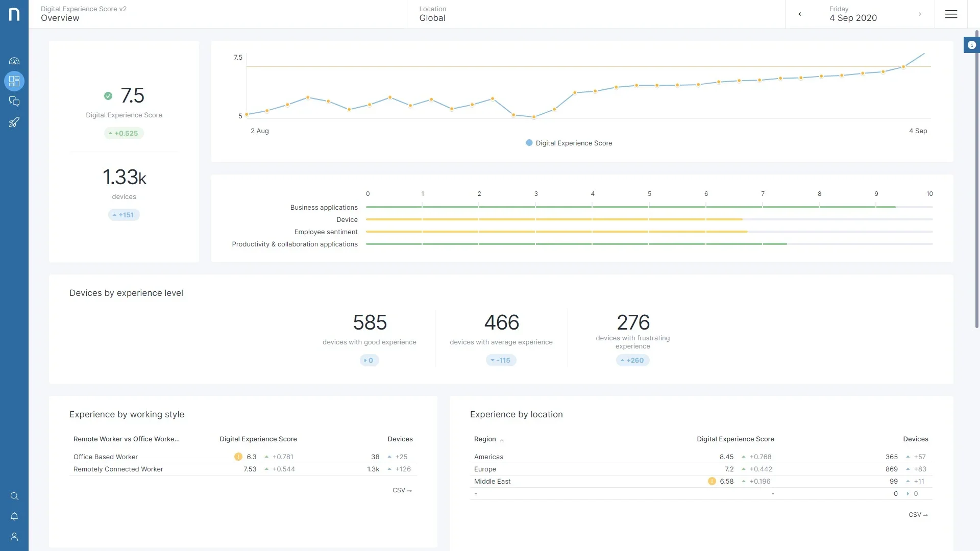Open the chat bubbles sidebar icon
980x551 pixels.
pyautogui.click(x=14, y=102)
